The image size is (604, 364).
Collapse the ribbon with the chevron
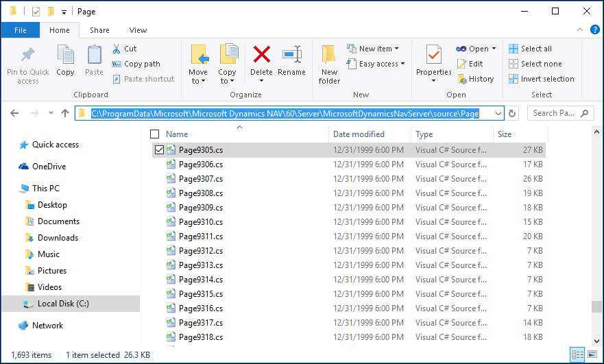(580, 29)
